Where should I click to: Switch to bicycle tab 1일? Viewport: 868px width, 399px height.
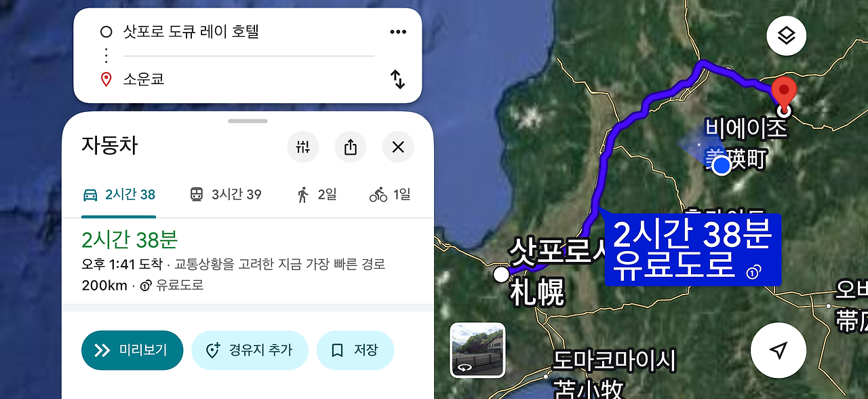390,195
